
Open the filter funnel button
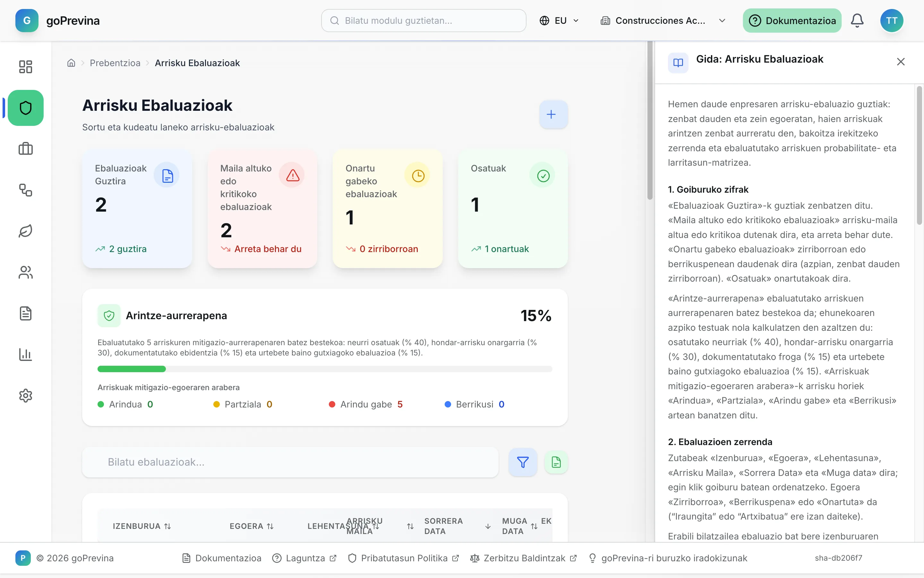[523, 462]
